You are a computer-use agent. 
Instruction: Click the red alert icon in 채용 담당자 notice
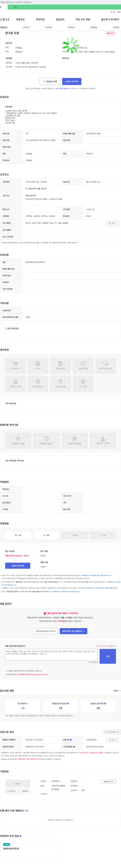pos(45,613)
